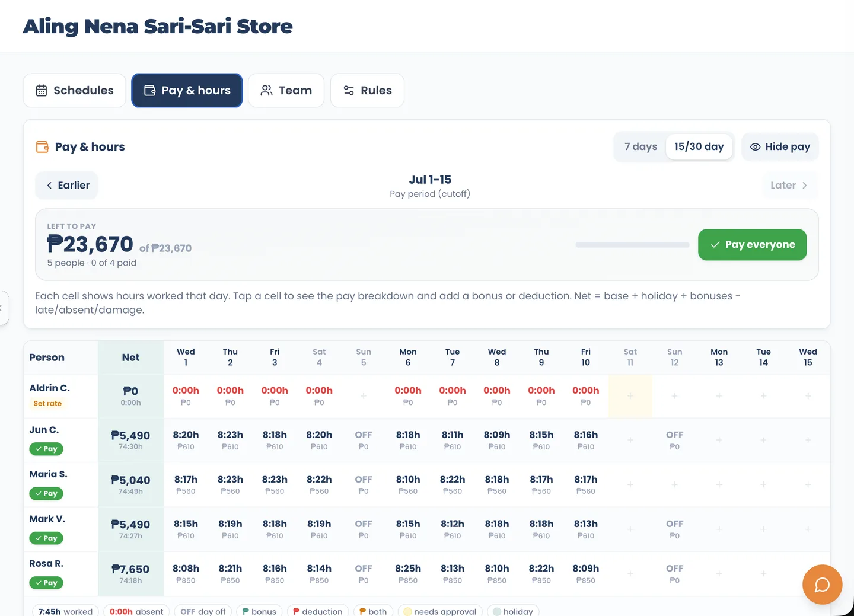
Task: Open Rosa R. Wed 1 cell 8:08h
Action: (186, 574)
